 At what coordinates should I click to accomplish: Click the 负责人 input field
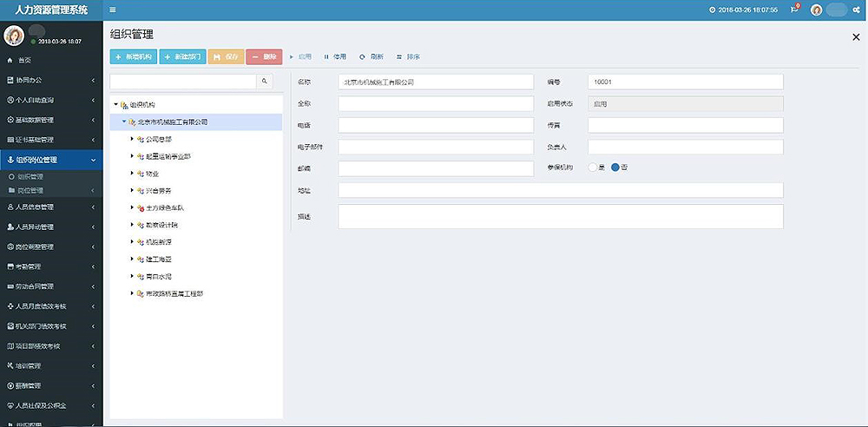click(686, 147)
